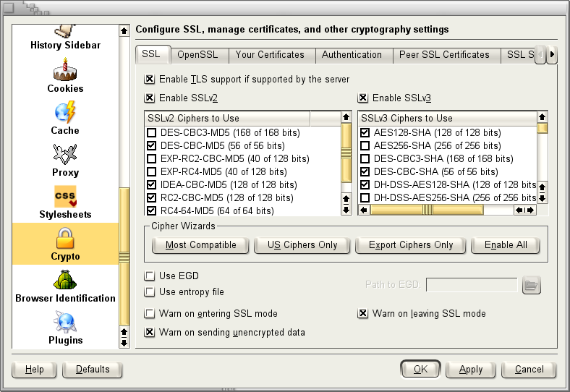Click SSLv2 cipher list scroll up arrow
The height and width of the screenshot is (392, 570).
coord(346,116)
